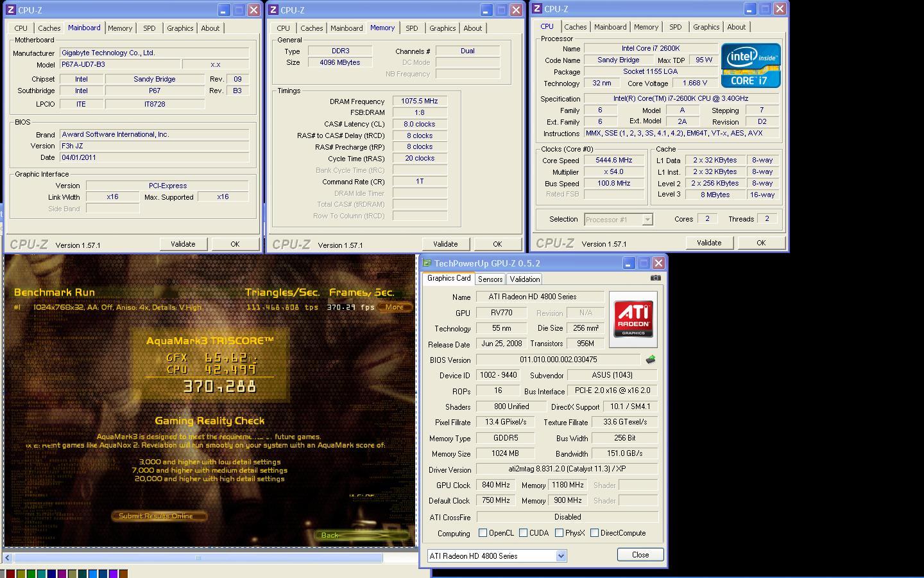Click the Core Speed 5444.6 MHz value
The image size is (924, 578).
614,161
